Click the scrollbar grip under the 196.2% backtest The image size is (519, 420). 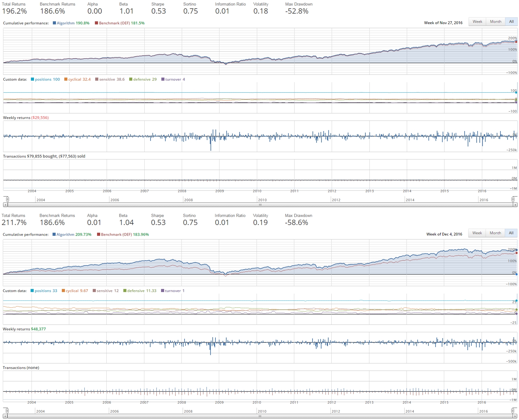pyautogui.click(x=260, y=205)
